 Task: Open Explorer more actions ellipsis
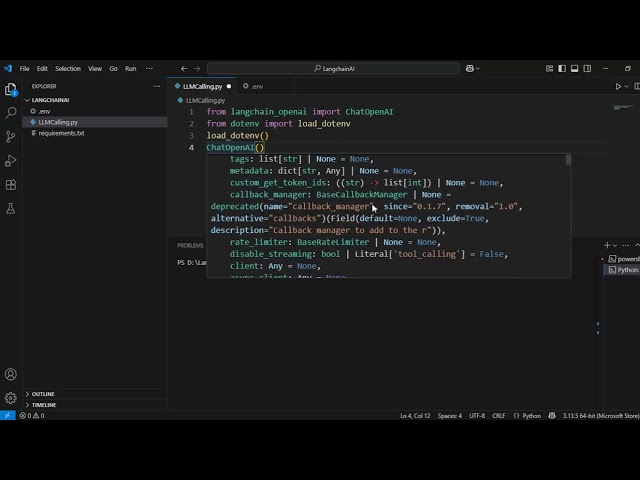pos(156,87)
